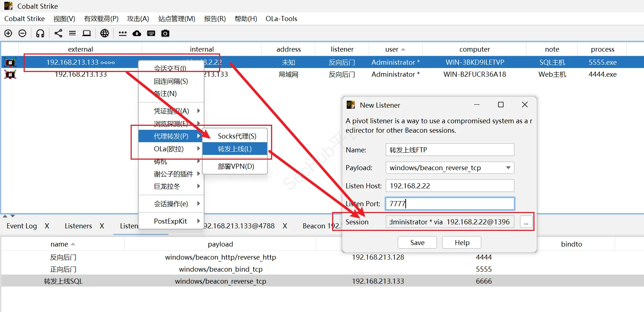Screen dimensions: 644x312
Task: Expand the PostExpKit submenu
Action: click(x=171, y=221)
